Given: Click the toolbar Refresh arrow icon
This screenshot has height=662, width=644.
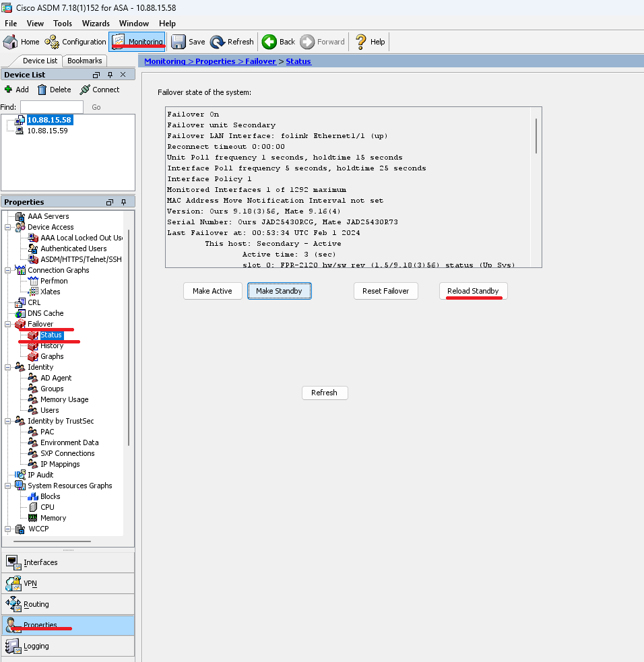Looking at the screenshot, I should [218, 42].
